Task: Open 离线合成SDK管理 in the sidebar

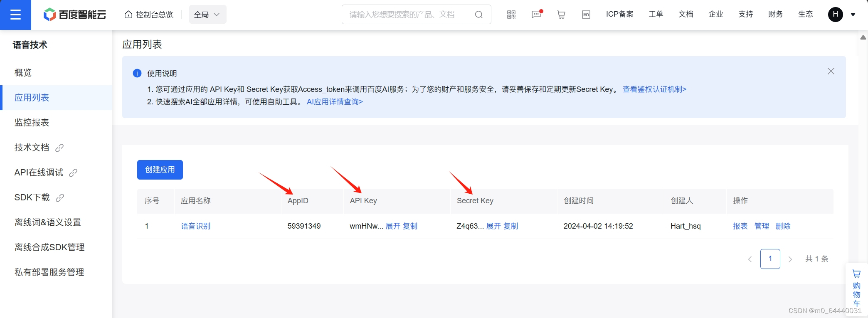Action: pos(49,247)
